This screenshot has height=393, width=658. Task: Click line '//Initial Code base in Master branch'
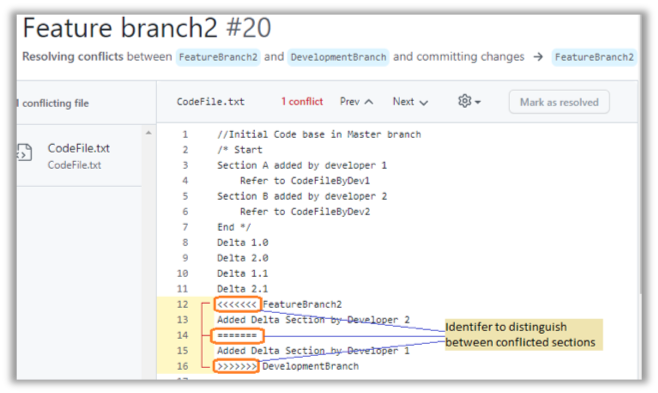[x=319, y=135]
